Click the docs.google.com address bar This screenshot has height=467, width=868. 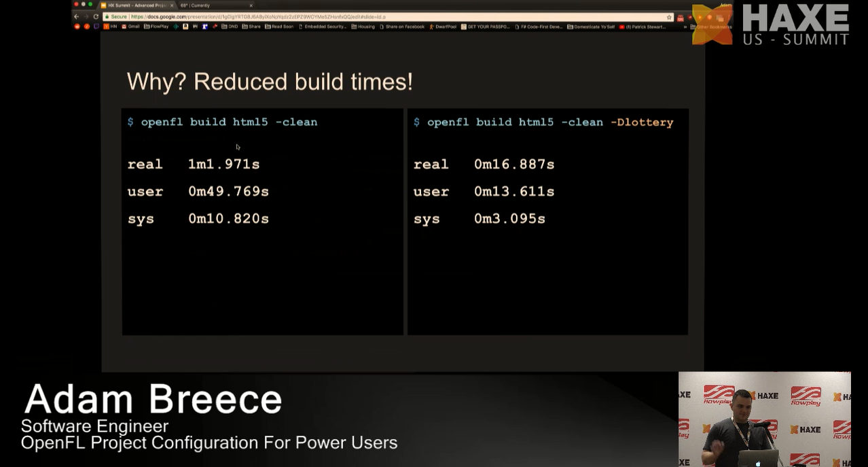(x=387, y=16)
